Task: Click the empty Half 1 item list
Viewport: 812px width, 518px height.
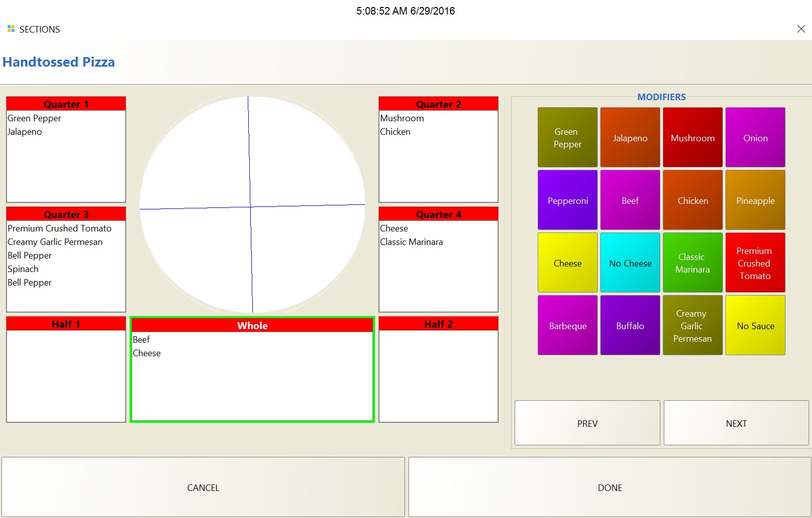Action: pos(66,376)
